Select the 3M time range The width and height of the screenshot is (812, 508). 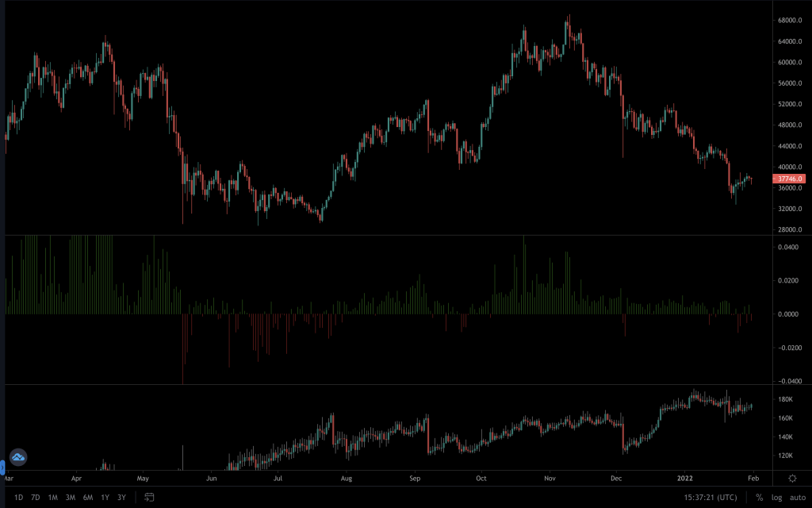pyautogui.click(x=71, y=497)
